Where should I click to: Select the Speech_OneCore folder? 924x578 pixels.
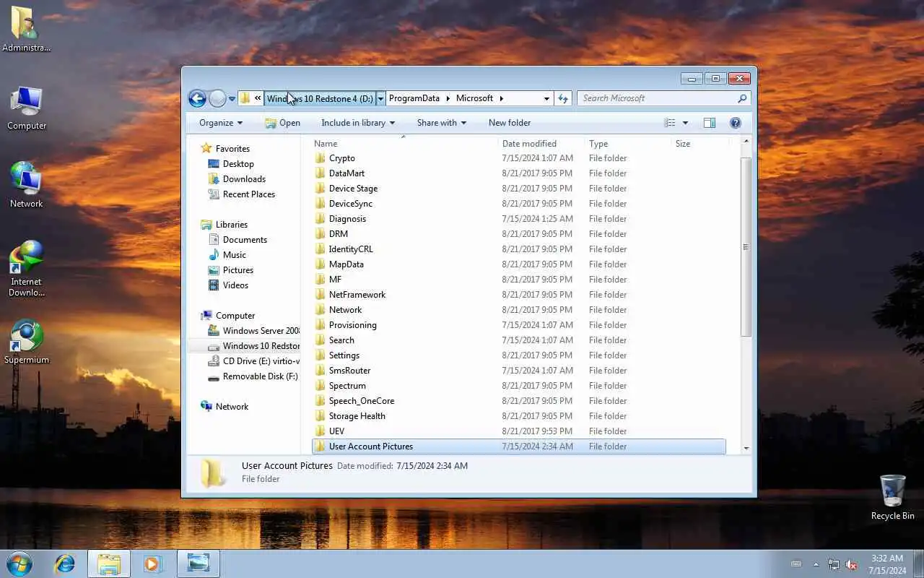tap(518, 401)
